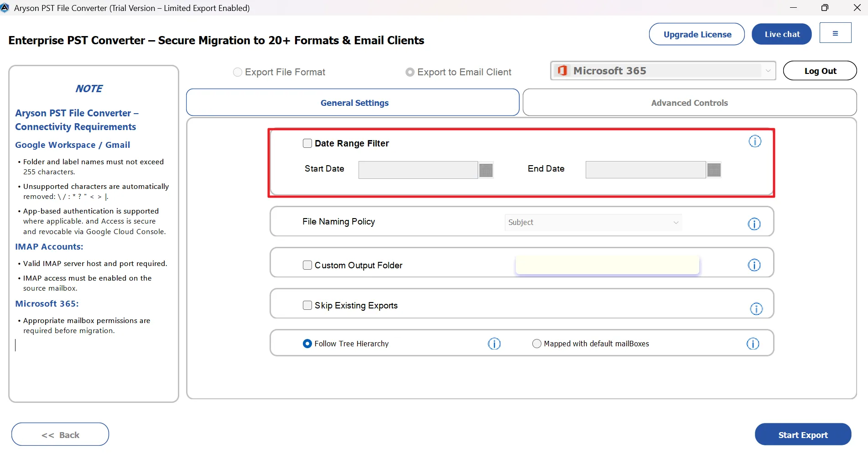The height and width of the screenshot is (454, 868).
Task: Restore down the application window
Action: [825, 8]
